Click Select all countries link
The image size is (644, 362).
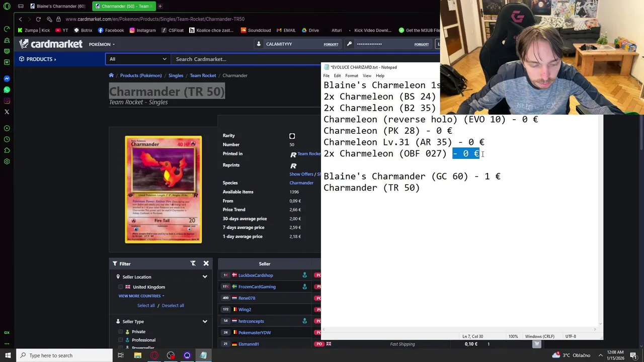(x=146, y=306)
